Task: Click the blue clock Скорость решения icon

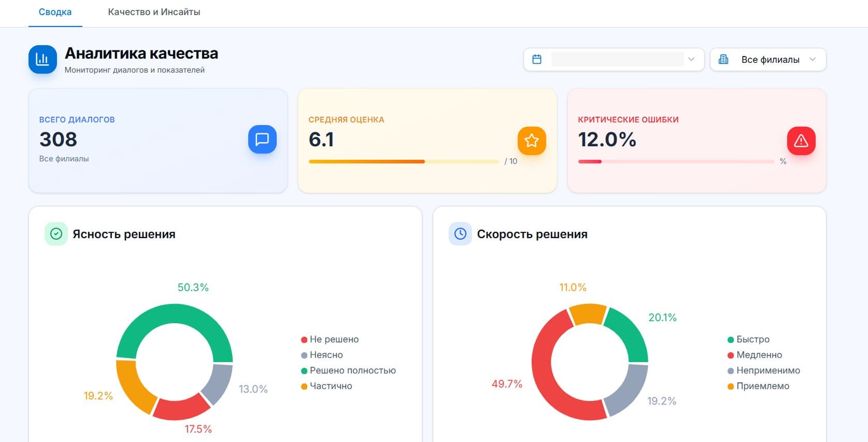Action: 460,234
